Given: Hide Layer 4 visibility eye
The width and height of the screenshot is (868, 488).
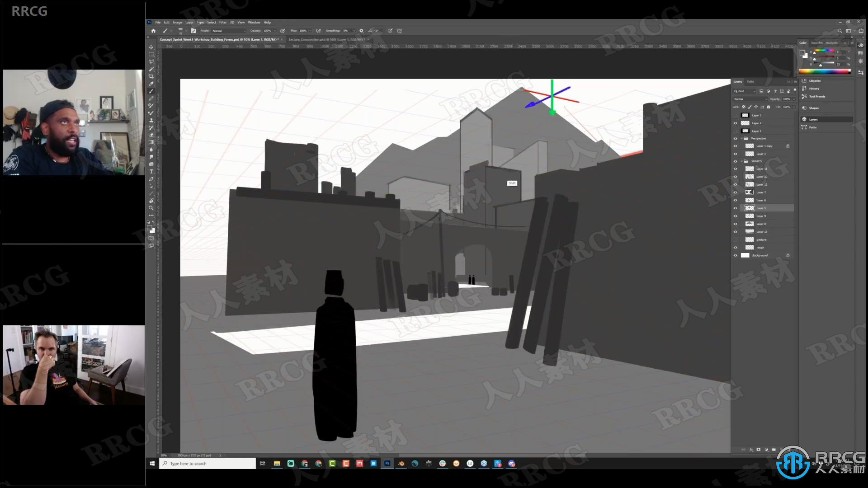Looking at the screenshot, I should [735, 123].
